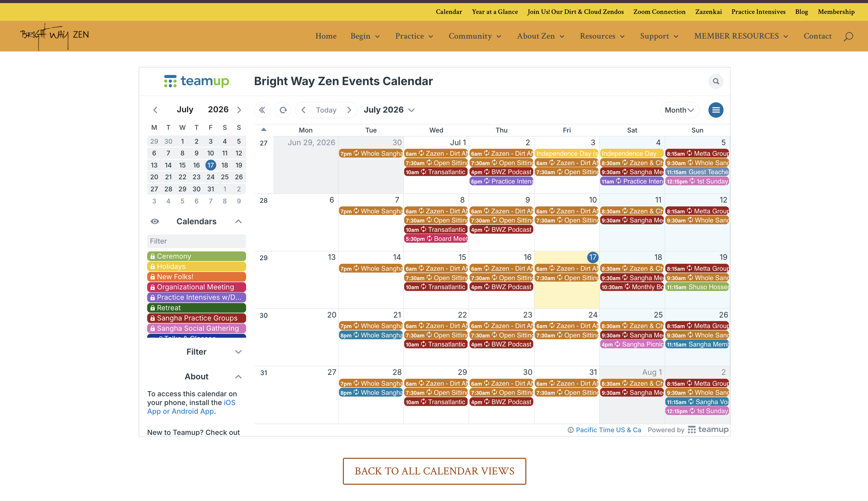Screen dimensions: 868x501
Task: Expand the Support menu
Action: [659, 36]
